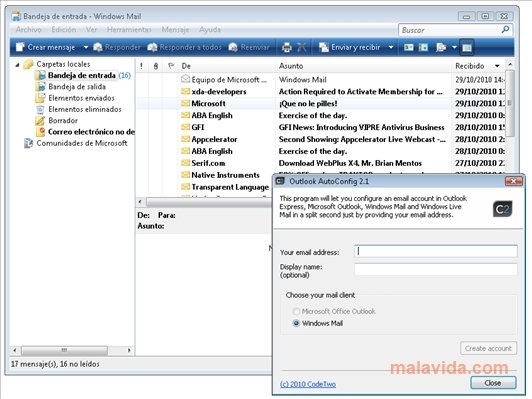Screen dimensions: 532x399
Task: Open the contacts icon in toolbar
Action: (x=408, y=48)
